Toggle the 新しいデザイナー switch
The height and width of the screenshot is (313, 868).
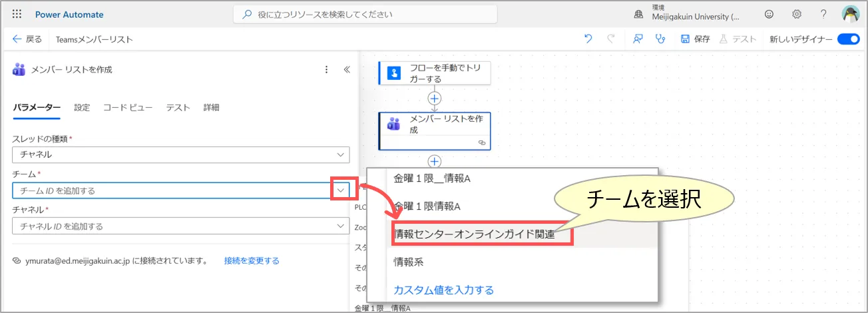point(848,39)
